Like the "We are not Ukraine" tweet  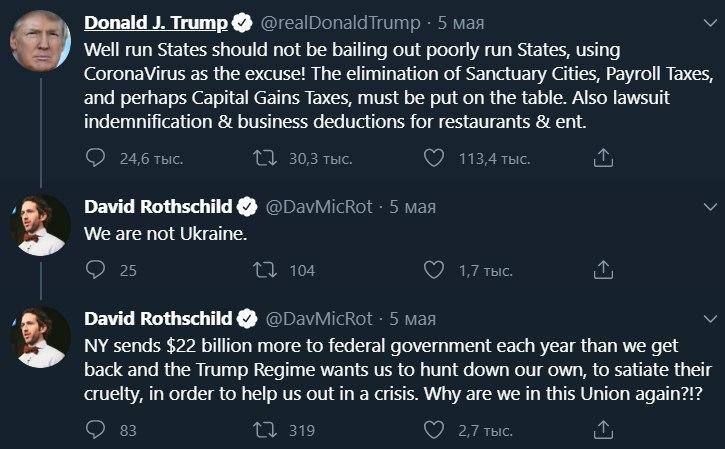point(433,270)
